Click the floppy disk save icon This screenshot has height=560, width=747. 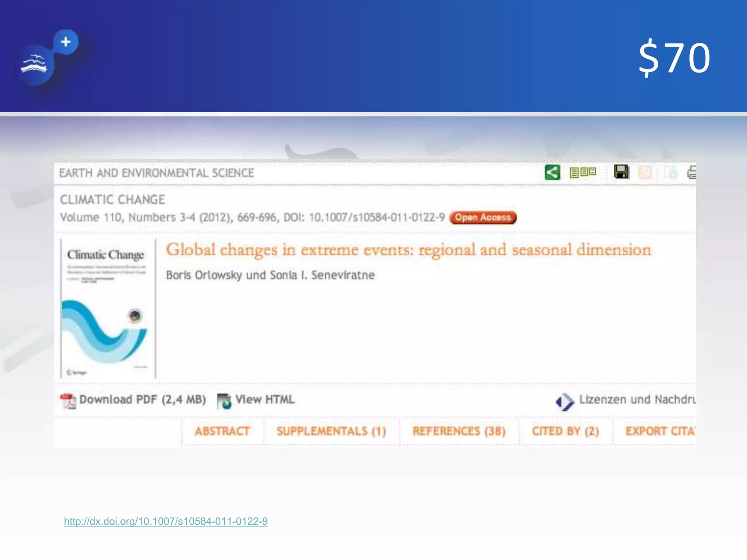[621, 172]
